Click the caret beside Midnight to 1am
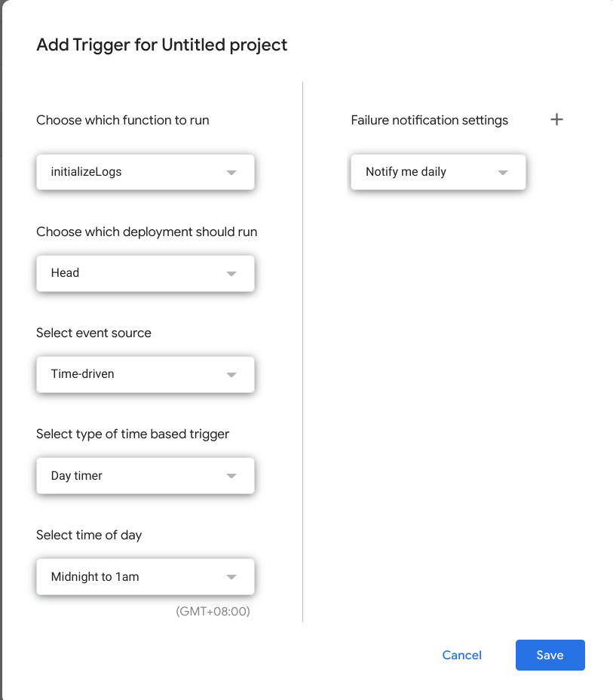 pos(231,577)
